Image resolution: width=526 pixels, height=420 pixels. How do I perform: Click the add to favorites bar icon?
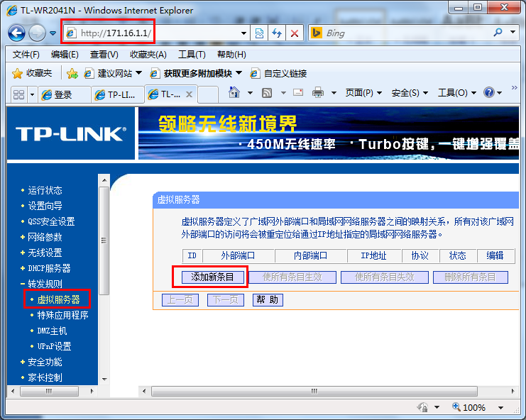72,73
